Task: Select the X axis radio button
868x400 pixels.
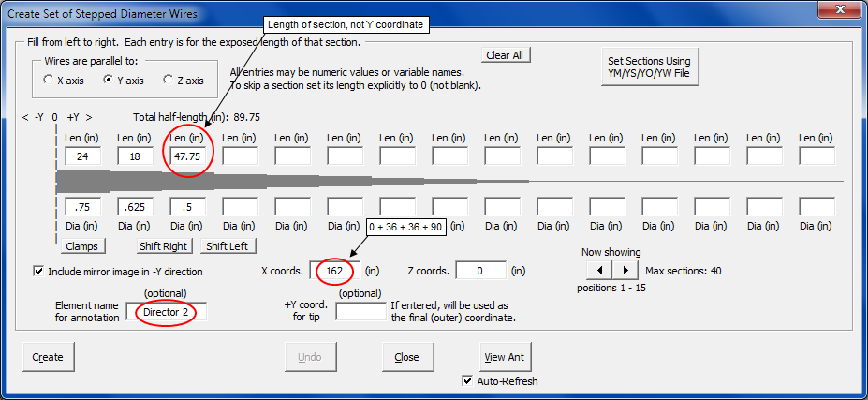Action: 49,81
